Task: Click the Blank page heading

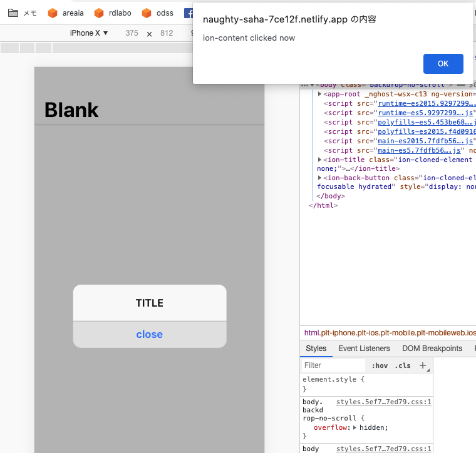Action: pos(71,109)
